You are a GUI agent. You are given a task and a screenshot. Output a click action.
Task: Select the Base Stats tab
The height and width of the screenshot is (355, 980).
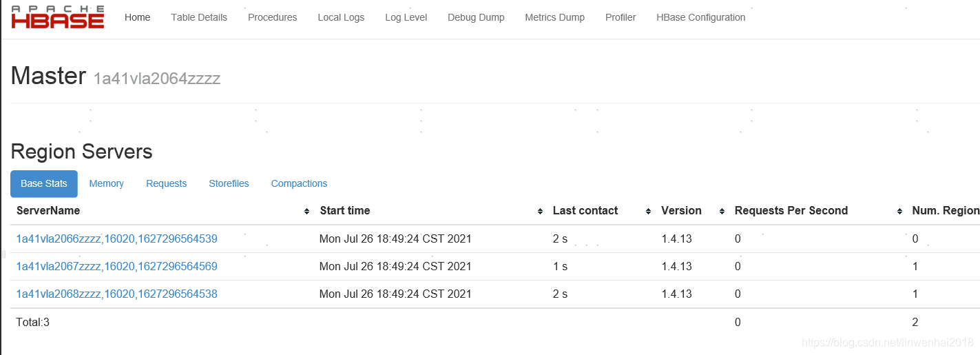(44, 183)
